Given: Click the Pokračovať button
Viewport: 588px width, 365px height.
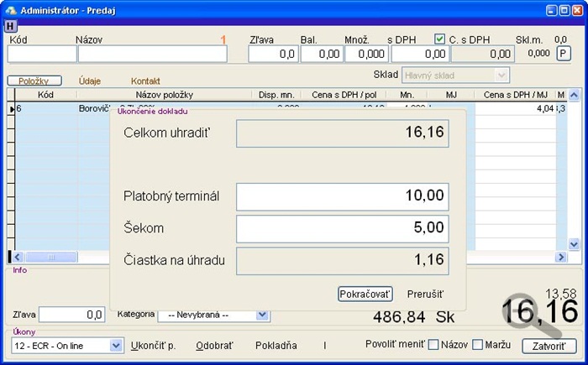Looking at the screenshot, I should pos(365,295).
